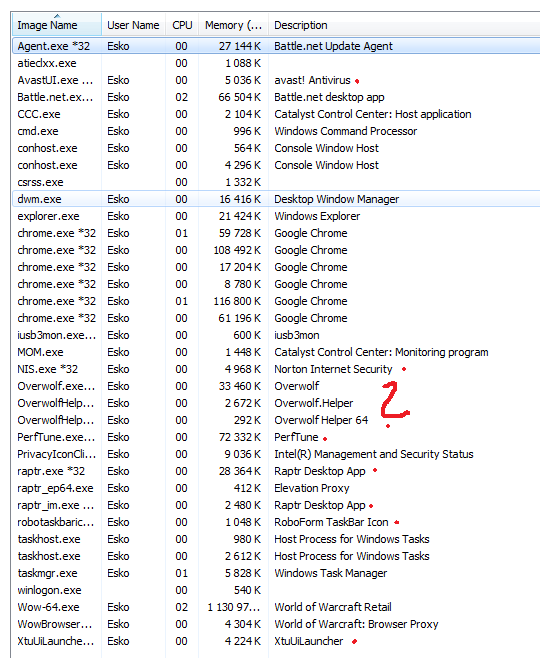
Task: Select the Agent.exe *32 process row
Action: 276,46
